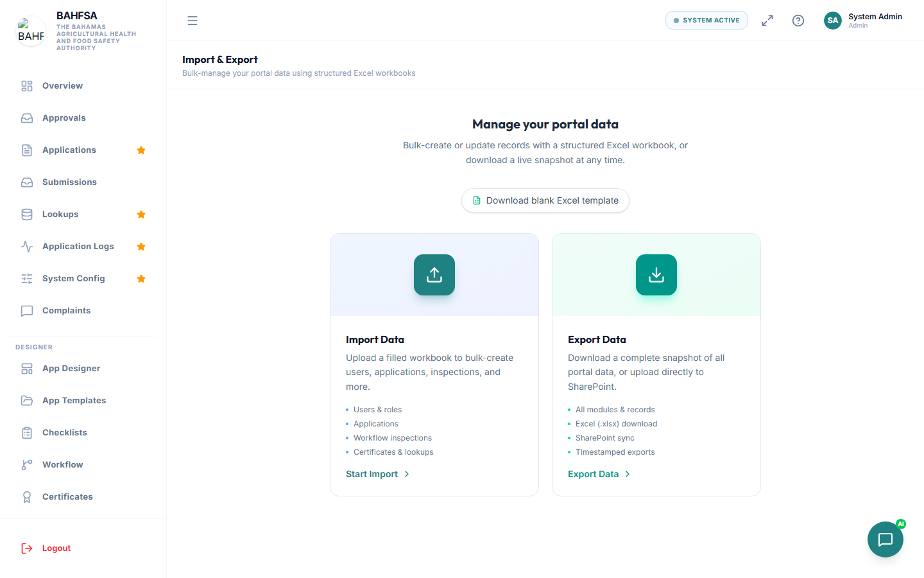This screenshot has height=578, width=924.
Task: Click the 'Users & roles' list item
Action: [x=377, y=410]
